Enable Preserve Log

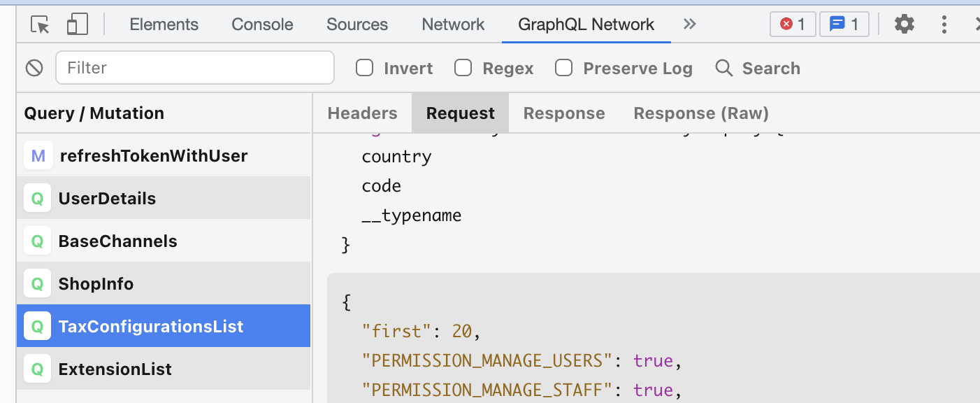pos(563,67)
